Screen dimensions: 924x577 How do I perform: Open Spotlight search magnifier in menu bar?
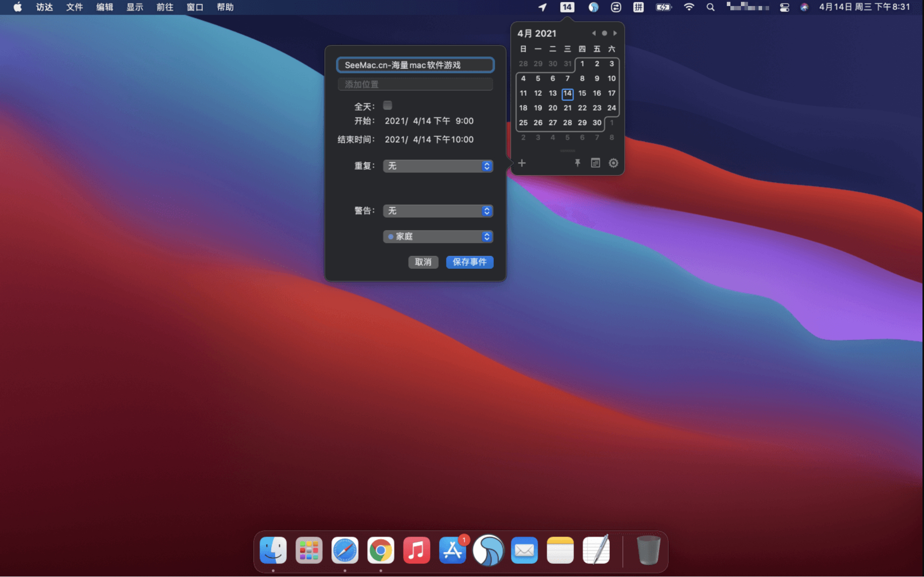point(710,7)
